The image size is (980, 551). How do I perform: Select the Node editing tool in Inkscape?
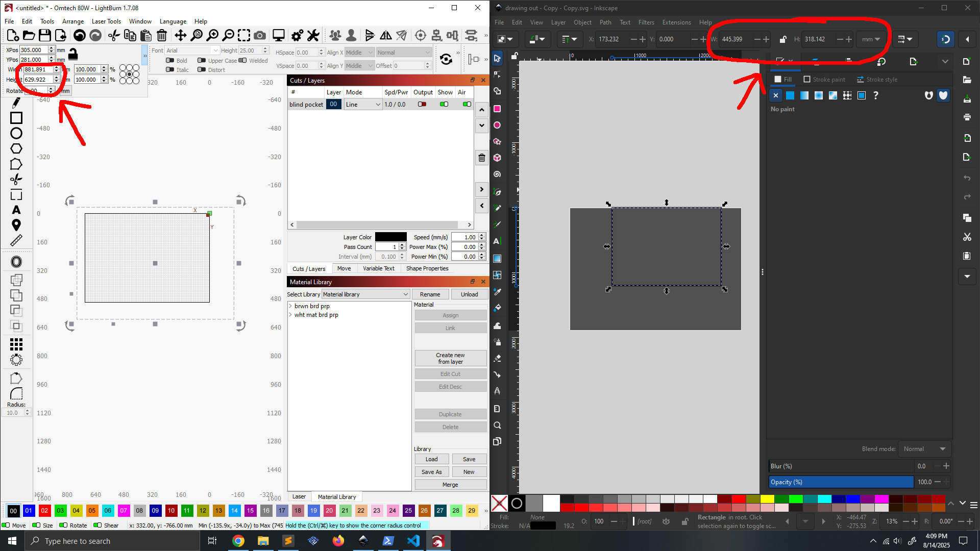point(498,74)
